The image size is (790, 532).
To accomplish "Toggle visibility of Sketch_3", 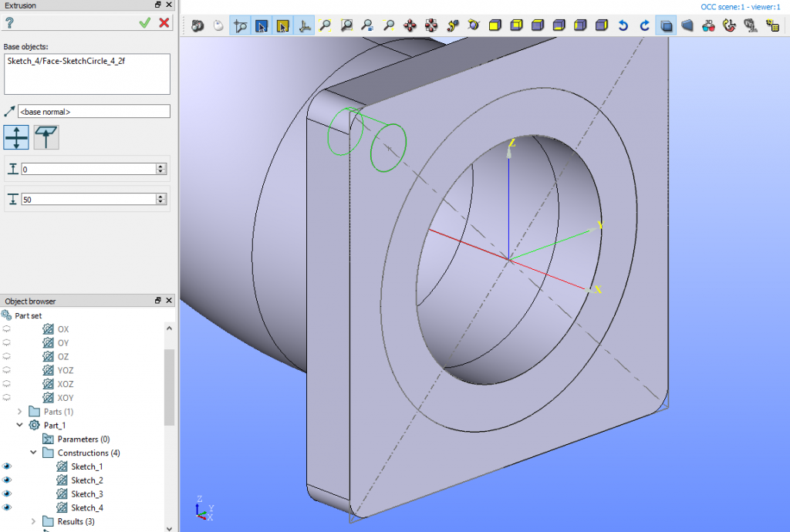I will (x=8, y=493).
